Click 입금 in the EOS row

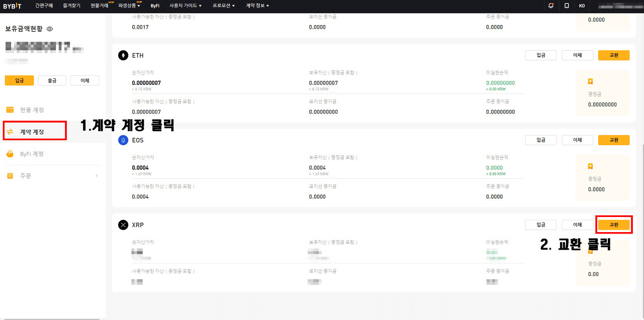click(x=541, y=140)
